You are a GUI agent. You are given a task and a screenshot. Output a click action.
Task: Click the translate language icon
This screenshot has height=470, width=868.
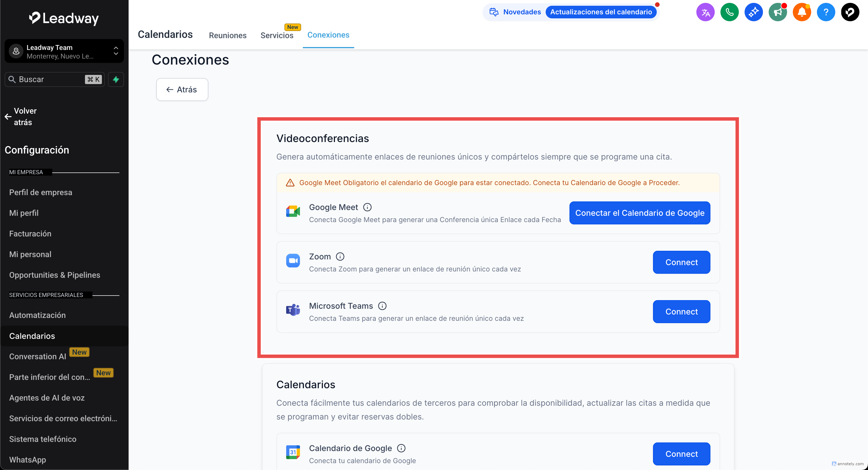[x=705, y=12]
